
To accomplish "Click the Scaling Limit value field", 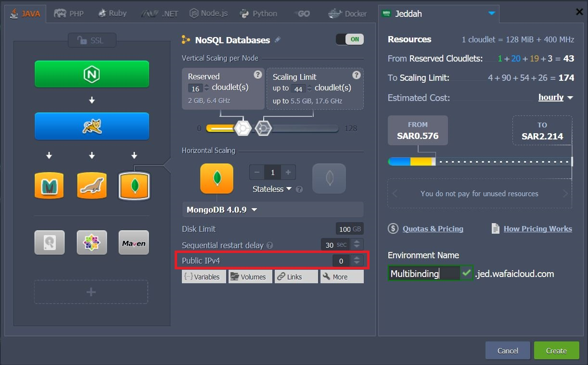I will tap(298, 88).
